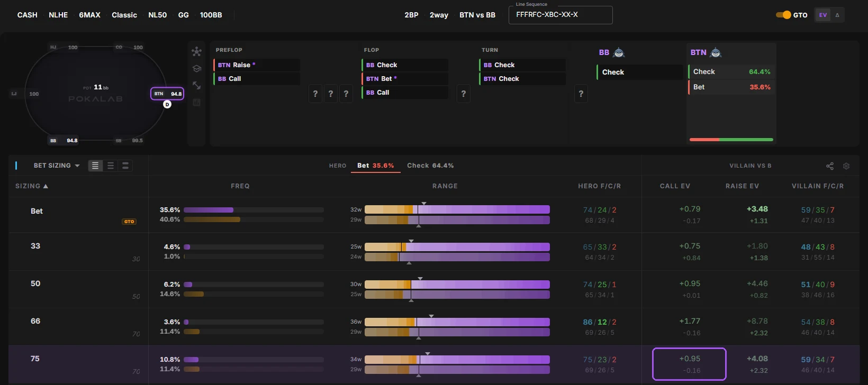Click the unknown turn card
868x385 pixels.
pyautogui.click(x=464, y=94)
